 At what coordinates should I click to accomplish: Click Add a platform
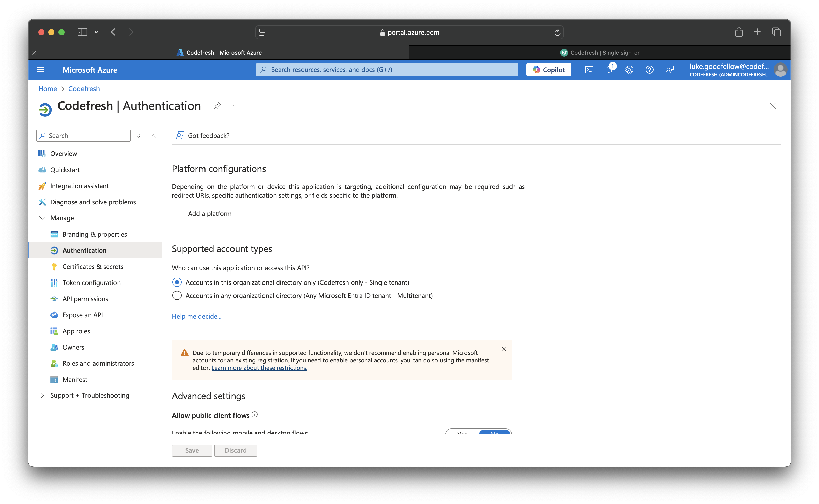coord(204,214)
